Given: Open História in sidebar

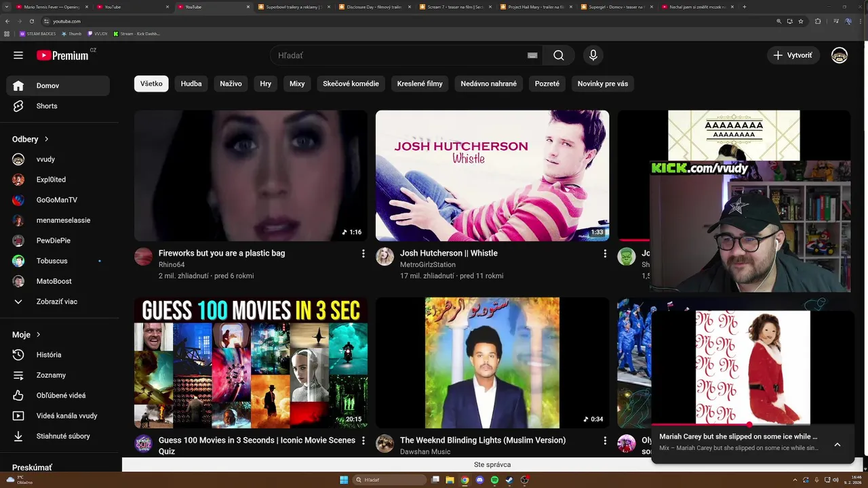Looking at the screenshot, I should (x=58, y=354).
